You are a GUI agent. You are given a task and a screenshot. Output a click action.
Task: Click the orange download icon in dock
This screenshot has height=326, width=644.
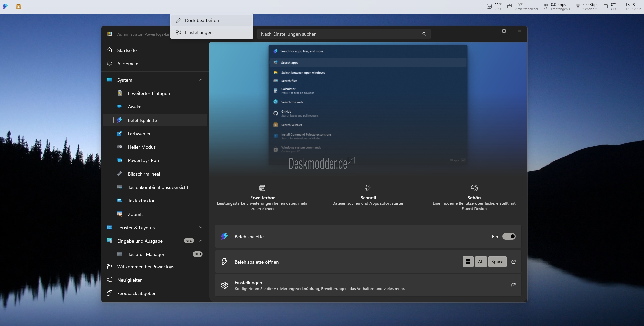tap(19, 6)
